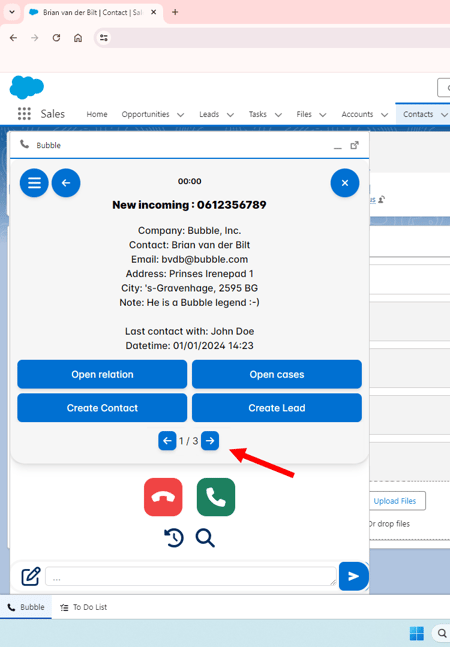Click the City: 's-Gravenhage, 2595 BG line
This screenshot has height=647, width=450.
(189, 288)
